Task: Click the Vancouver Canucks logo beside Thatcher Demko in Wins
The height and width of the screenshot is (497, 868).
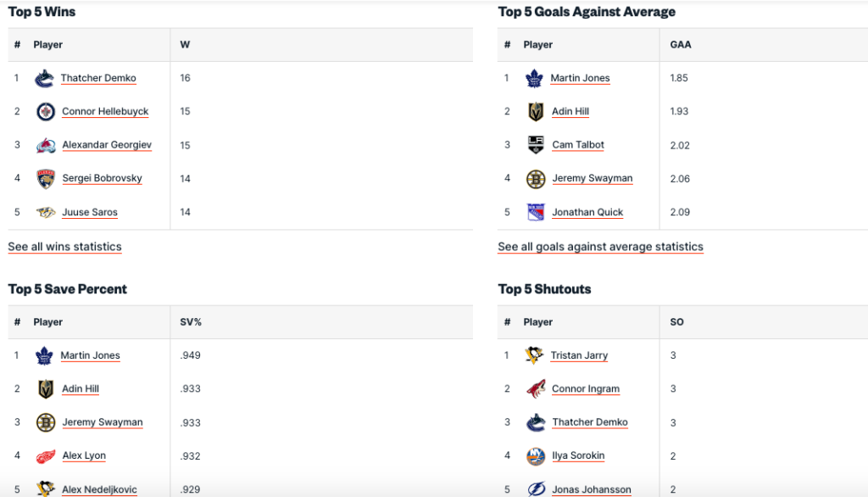Action: [x=45, y=78]
